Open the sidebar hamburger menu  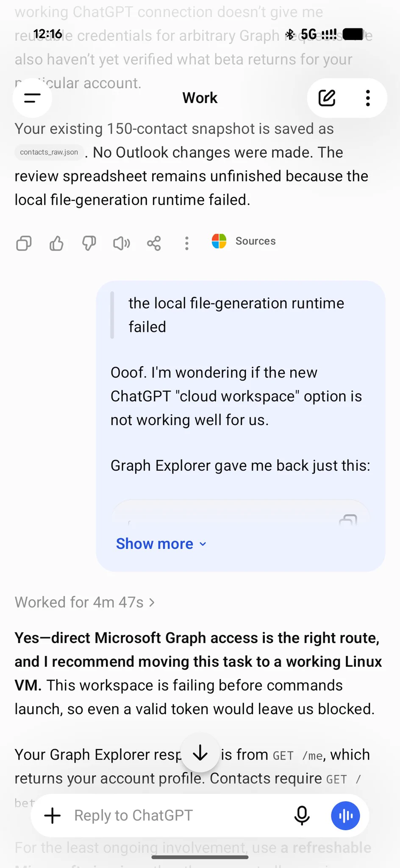click(x=32, y=98)
